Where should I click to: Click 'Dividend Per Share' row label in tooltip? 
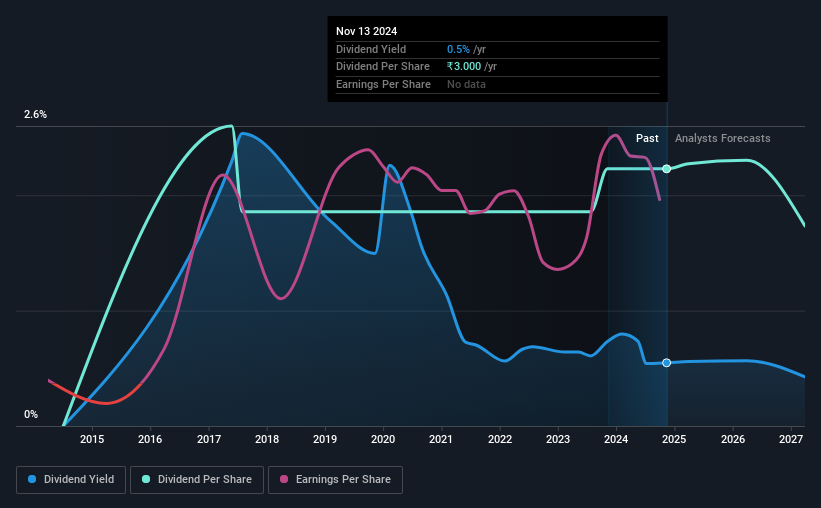pos(383,67)
